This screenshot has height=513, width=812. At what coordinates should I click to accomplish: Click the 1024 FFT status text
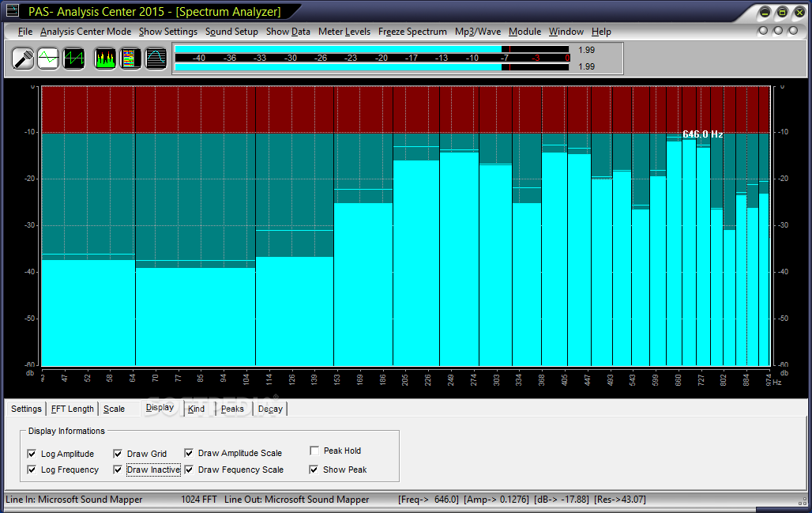[199, 500]
